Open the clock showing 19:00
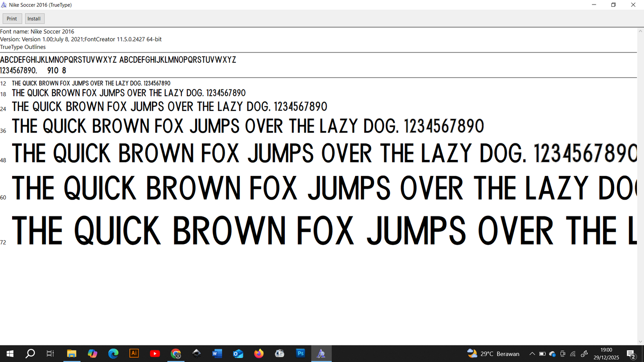Viewport: 644px width, 362px height. 606,354
